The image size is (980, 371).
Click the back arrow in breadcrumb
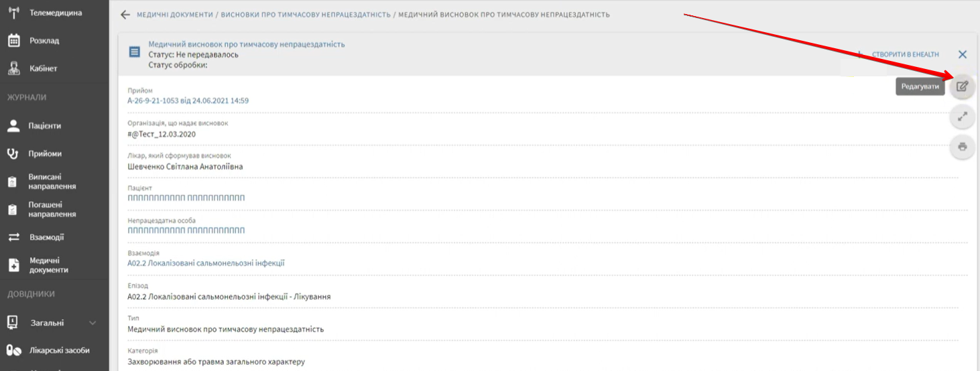coord(125,14)
